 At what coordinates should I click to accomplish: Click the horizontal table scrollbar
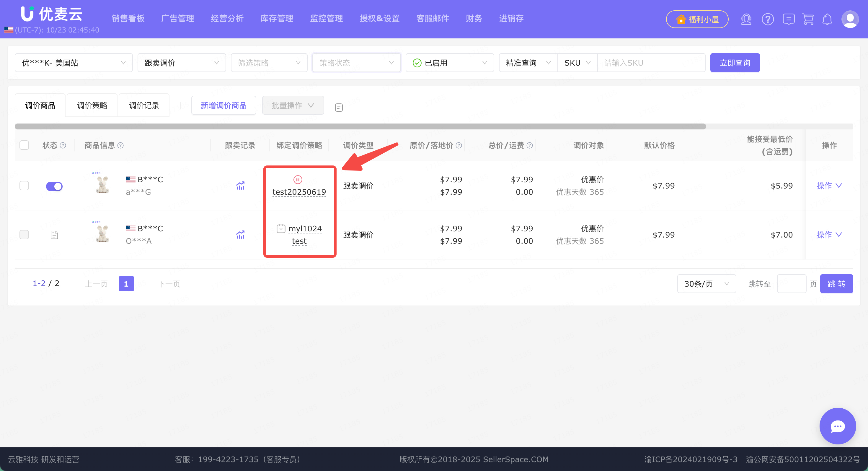360,126
